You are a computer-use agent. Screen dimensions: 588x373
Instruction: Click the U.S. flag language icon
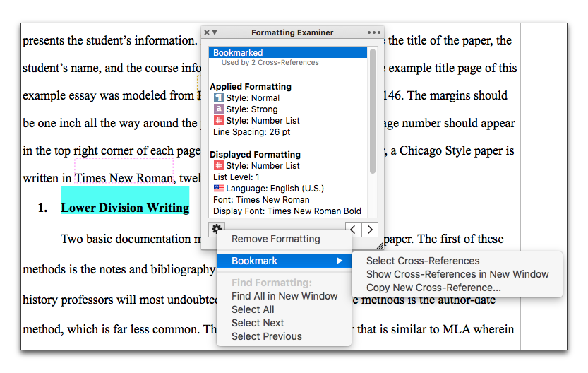(x=218, y=188)
